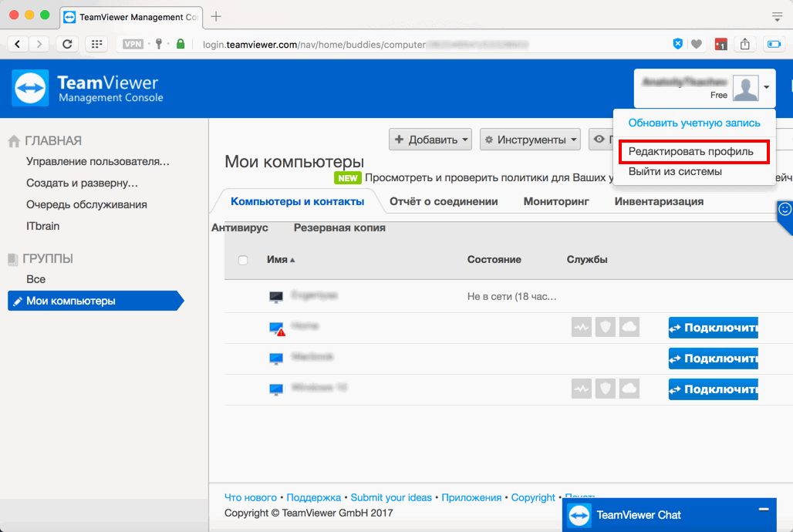Click cloud backup icon in second row
This screenshot has width=793, height=532.
tap(629, 327)
